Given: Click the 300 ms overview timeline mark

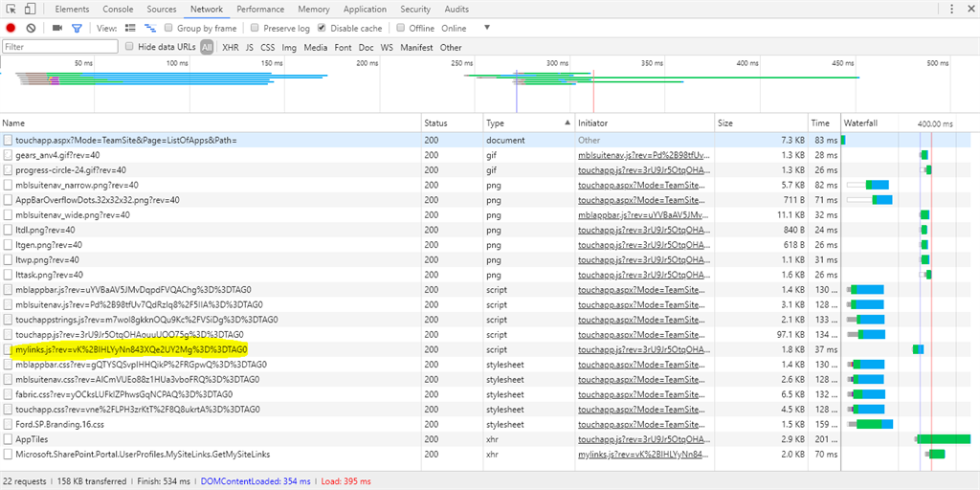Looking at the screenshot, I should [558, 63].
